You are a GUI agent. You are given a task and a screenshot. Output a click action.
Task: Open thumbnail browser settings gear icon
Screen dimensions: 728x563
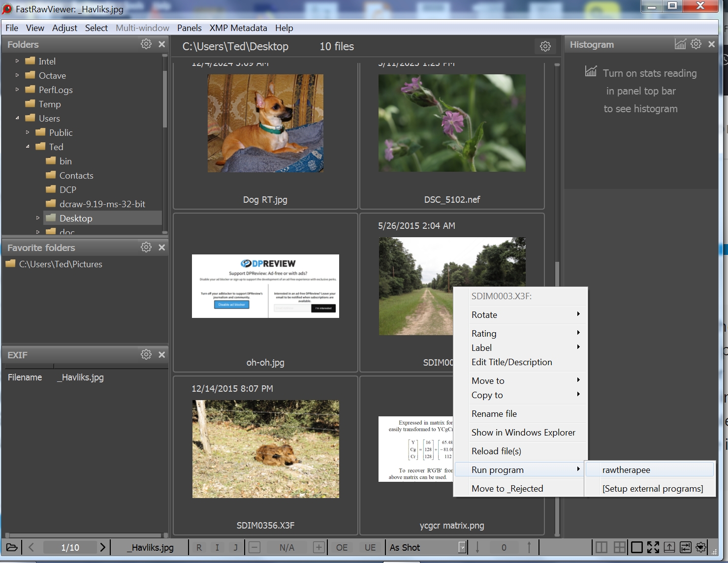click(545, 46)
